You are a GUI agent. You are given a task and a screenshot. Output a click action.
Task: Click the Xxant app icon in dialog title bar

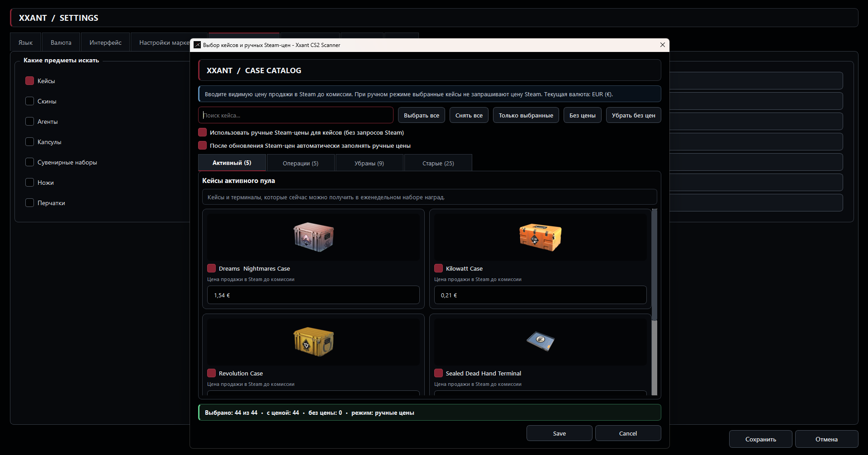[x=197, y=45]
